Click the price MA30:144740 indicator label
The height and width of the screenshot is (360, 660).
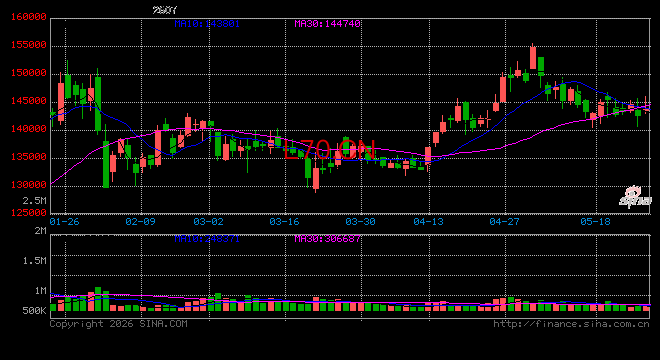click(327, 24)
